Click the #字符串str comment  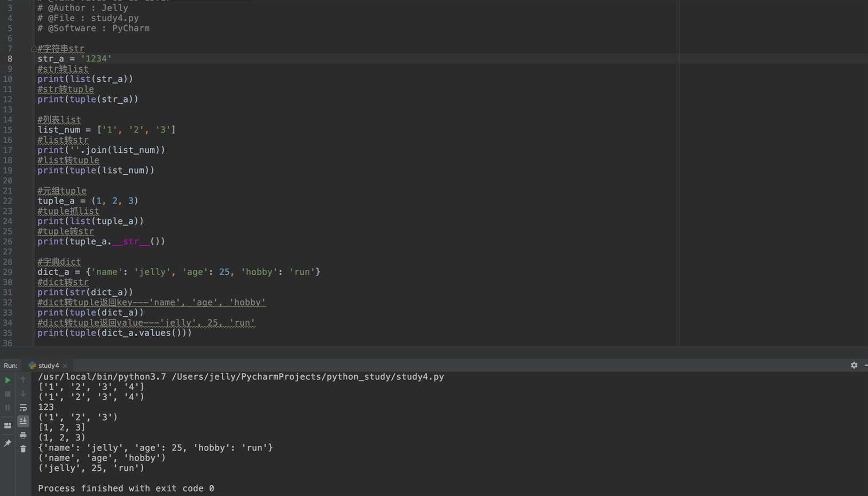[60, 49]
